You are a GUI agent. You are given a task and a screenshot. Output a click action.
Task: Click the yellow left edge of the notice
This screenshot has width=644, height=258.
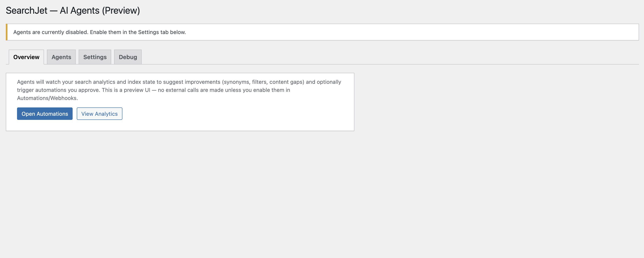[6, 32]
